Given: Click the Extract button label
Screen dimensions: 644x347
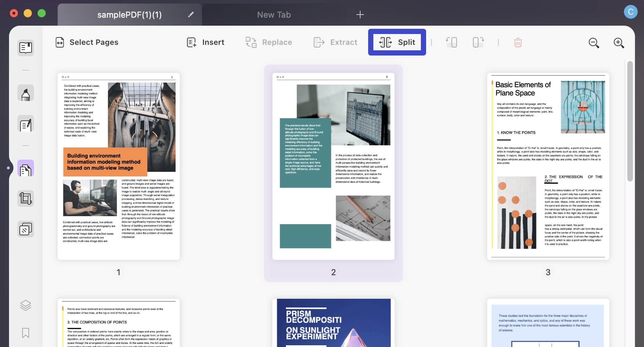Looking at the screenshot, I should [x=344, y=42].
